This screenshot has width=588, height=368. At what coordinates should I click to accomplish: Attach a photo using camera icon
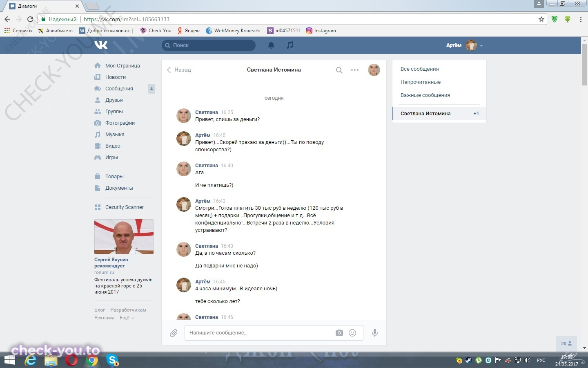(x=339, y=333)
